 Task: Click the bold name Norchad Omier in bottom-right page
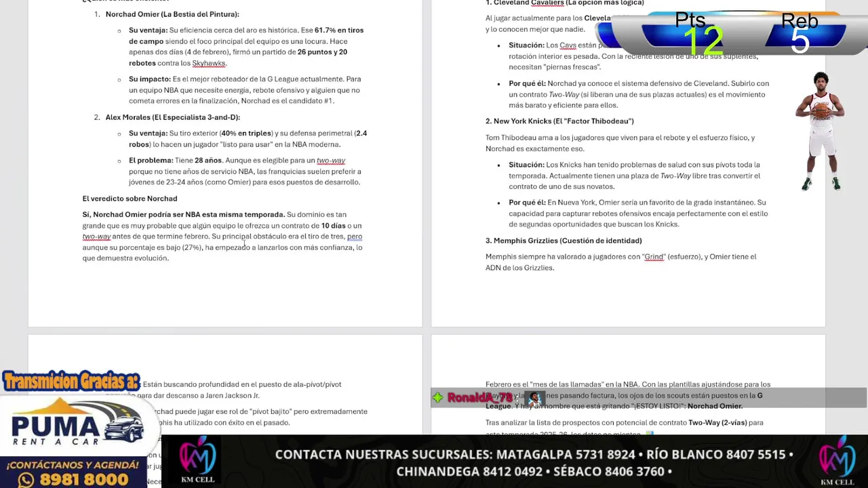tap(715, 406)
